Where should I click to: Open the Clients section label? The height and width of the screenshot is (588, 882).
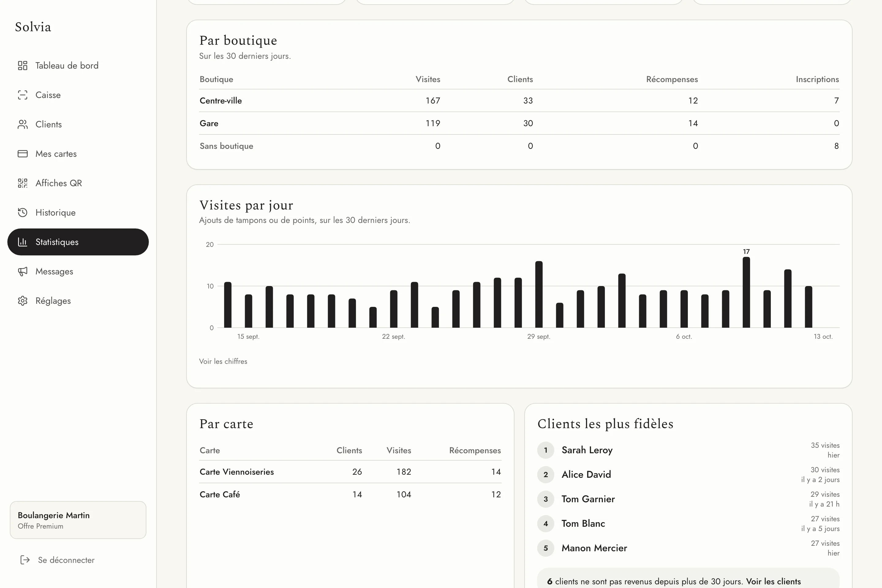click(x=48, y=125)
